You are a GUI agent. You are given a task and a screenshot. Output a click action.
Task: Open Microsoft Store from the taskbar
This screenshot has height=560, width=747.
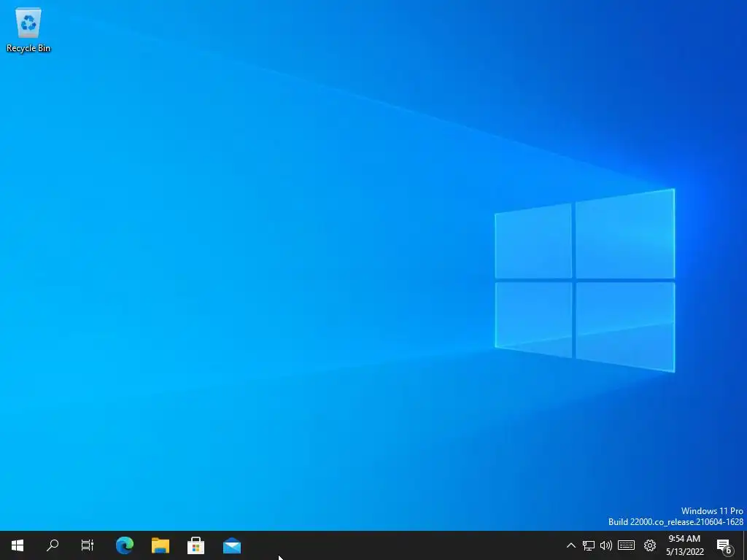(x=196, y=545)
